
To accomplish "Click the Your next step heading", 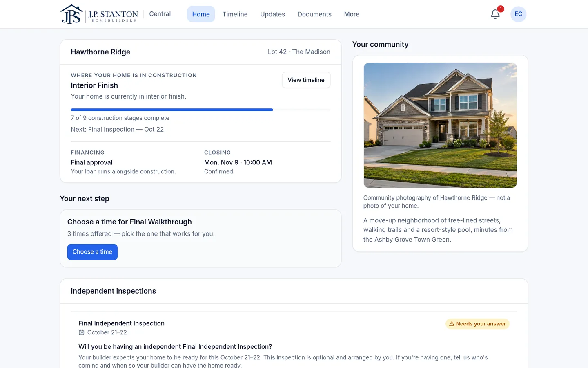I will 85,199.
